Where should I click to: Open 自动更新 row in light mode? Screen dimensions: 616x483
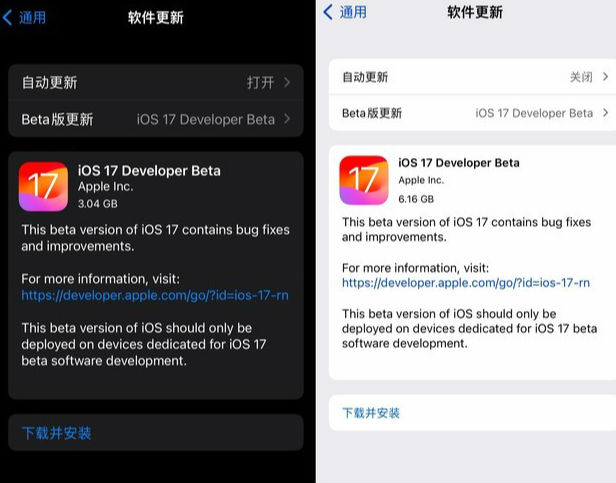click(x=472, y=77)
